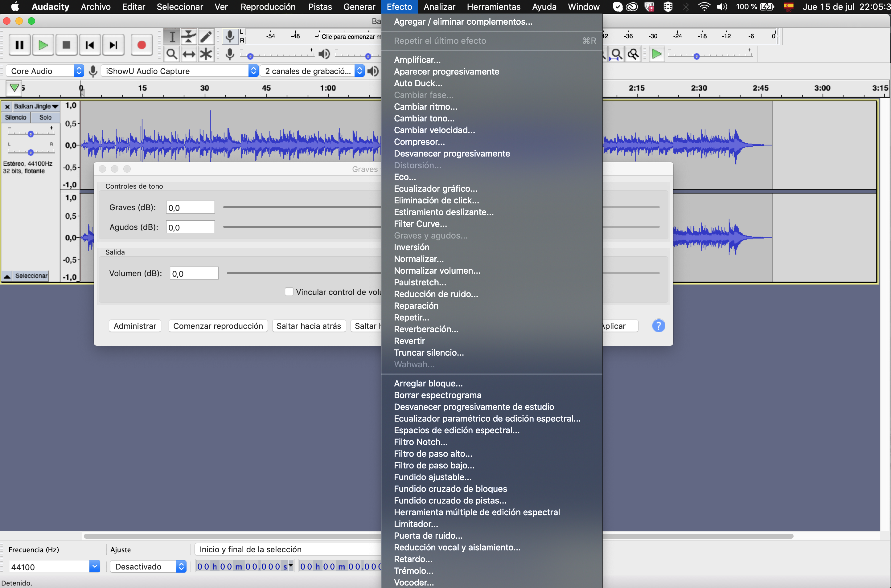This screenshot has height=588, width=891.
Task: Skip to start of the track
Action: [90, 45]
